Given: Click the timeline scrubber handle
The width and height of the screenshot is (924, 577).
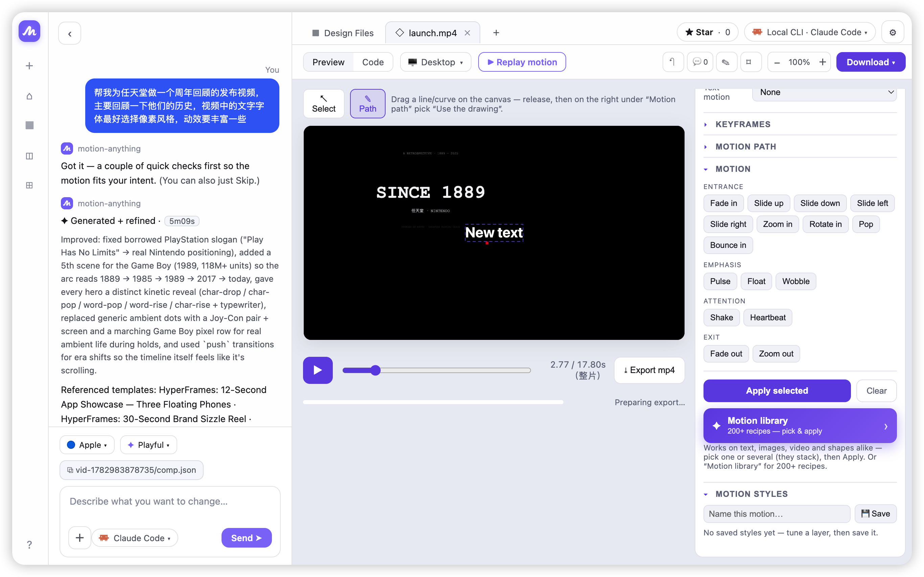Looking at the screenshot, I should [x=375, y=370].
